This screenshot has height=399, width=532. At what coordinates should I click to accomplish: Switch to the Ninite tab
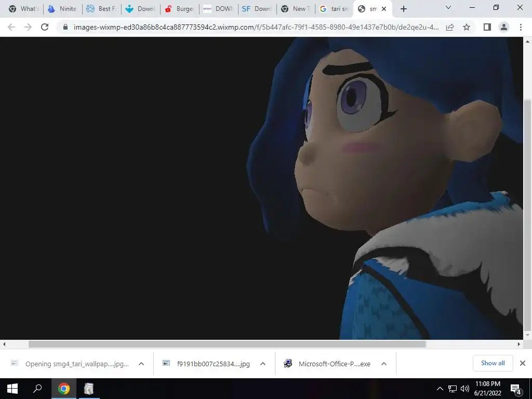pos(63,9)
